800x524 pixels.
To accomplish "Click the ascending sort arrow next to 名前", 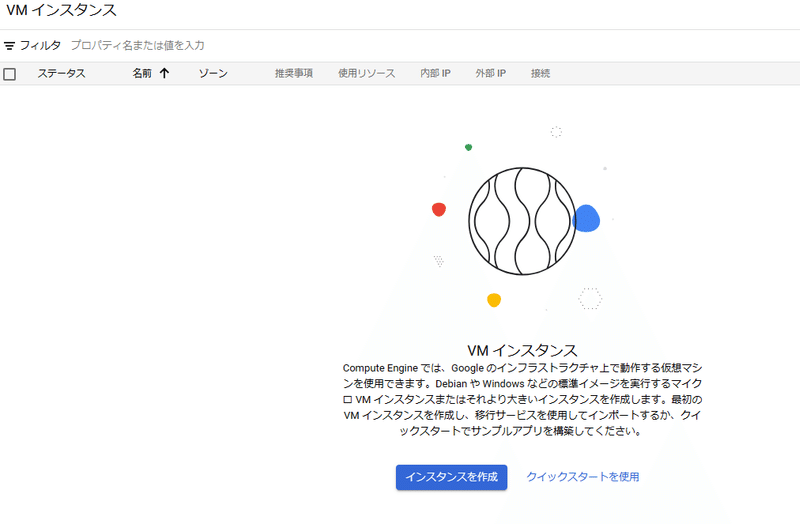I will 164,73.
